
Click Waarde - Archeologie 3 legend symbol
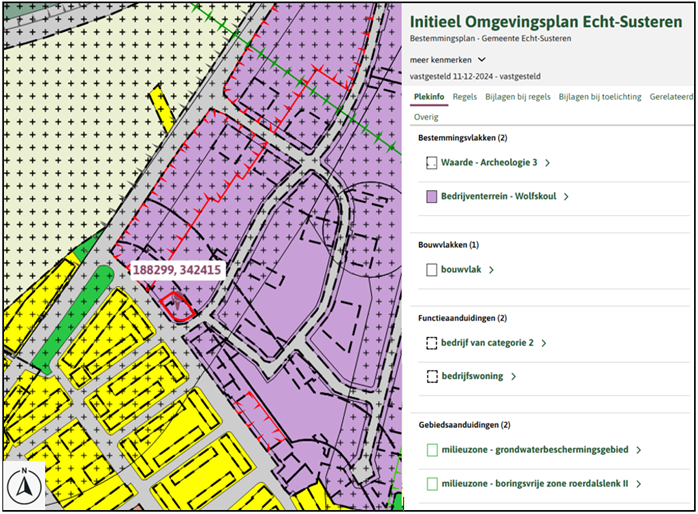click(x=431, y=163)
